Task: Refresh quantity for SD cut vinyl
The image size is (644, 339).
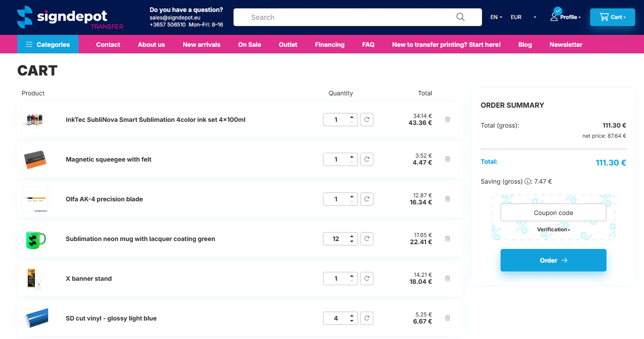Action: [367, 318]
